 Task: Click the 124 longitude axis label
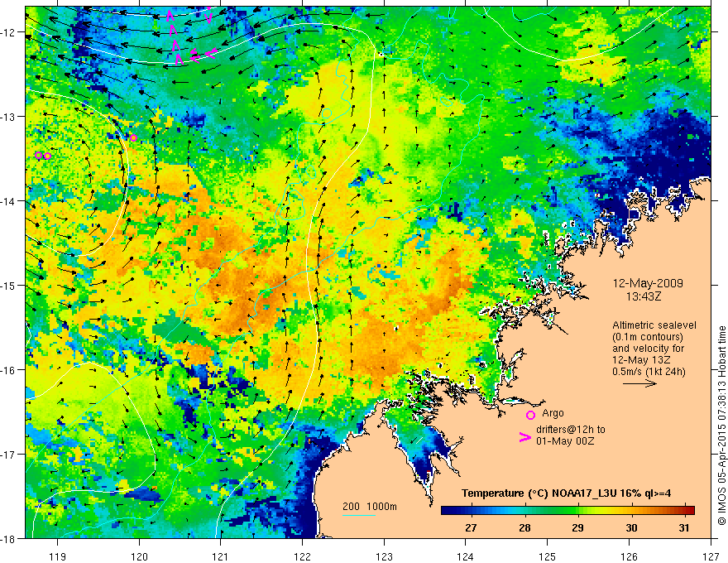(466, 556)
